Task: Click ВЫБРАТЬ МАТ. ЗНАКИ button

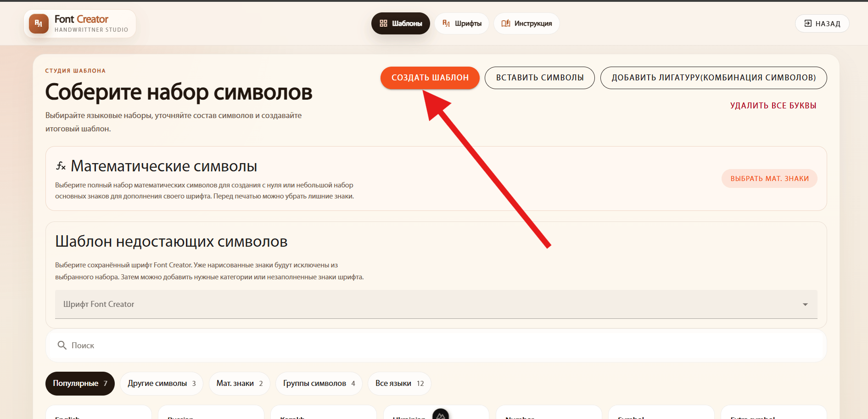Action: point(770,179)
